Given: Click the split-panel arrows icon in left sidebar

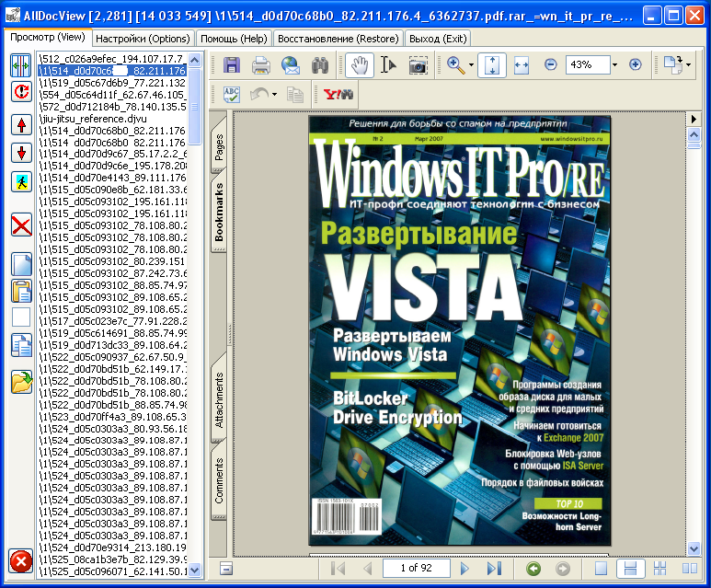Looking at the screenshot, I should click(x=21, y=65).
